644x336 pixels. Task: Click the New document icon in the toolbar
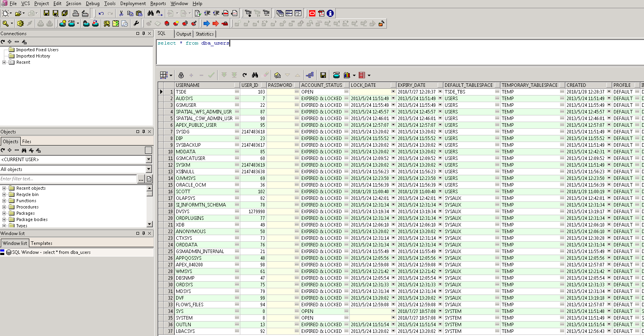(x=5, y=13)
